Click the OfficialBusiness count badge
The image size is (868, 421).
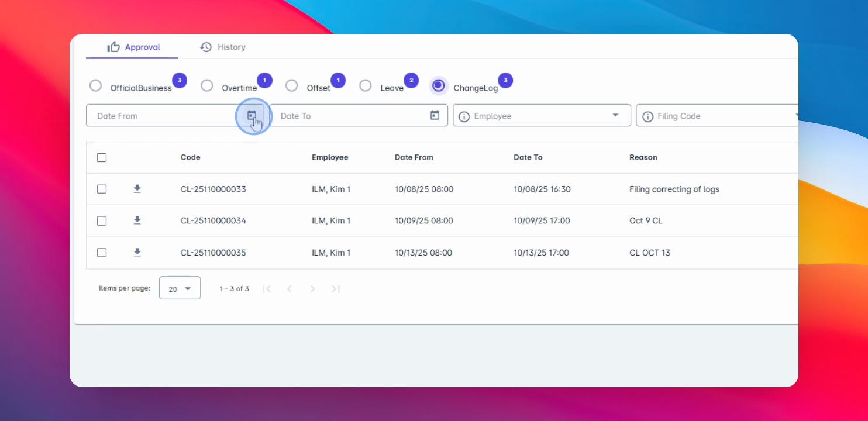[x=180, y=80]
